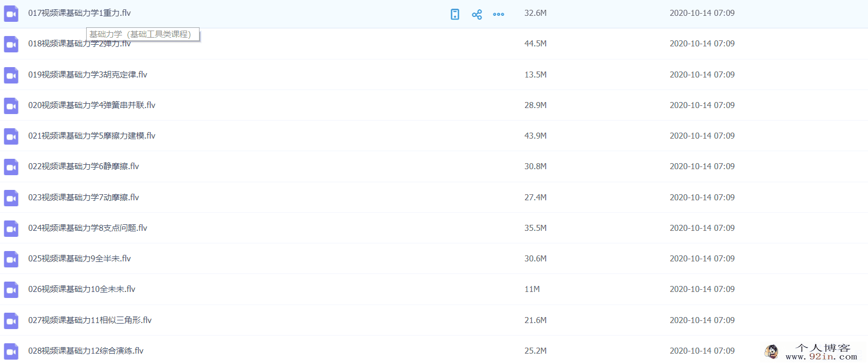Click video icon for 019视频课基础力学3胡克定律.flv
This screenshot has height=364, width=868.
pyautogui.click(x=11, y=75)
